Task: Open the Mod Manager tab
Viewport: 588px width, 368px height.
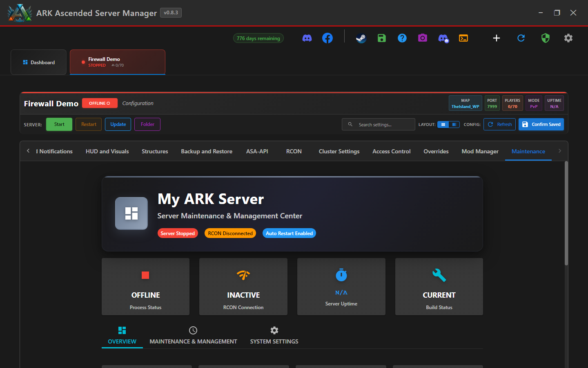Action: pos(480,151)
